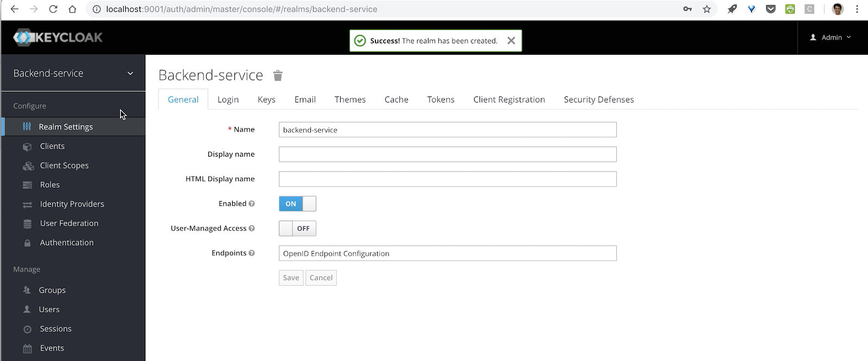Open the Client Registration tab
868x361 pixels.
pos(509,100)
